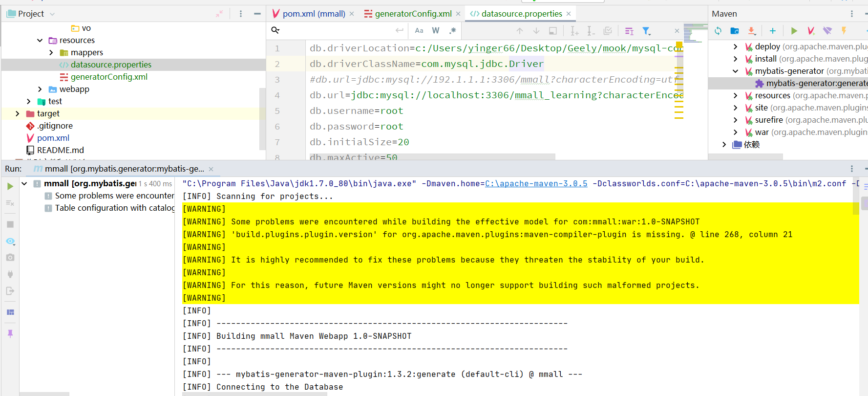Viewport: 868px width, 396px height.
Task: Add selection for next occurrence
Action: coord(574,31)
